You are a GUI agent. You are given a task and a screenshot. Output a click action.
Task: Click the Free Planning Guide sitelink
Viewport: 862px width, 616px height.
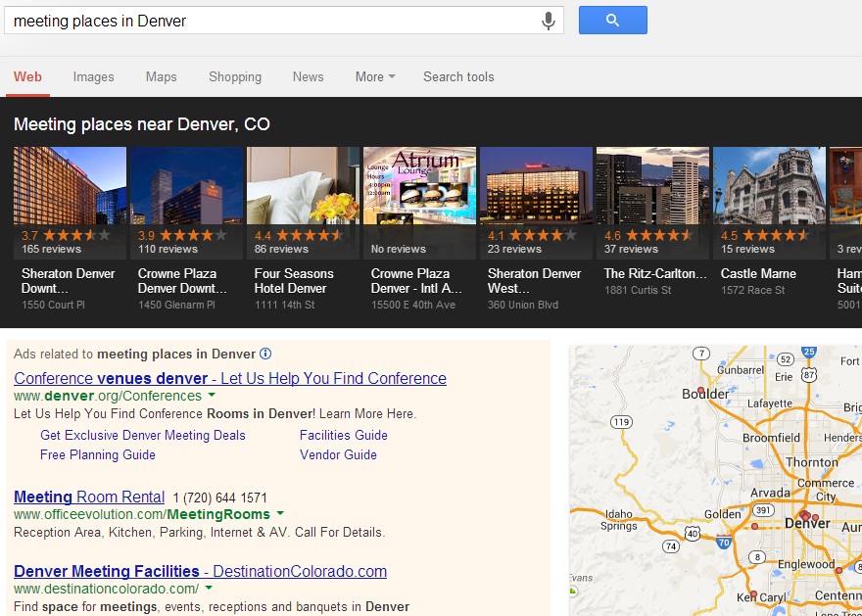(x=98, y=455)
